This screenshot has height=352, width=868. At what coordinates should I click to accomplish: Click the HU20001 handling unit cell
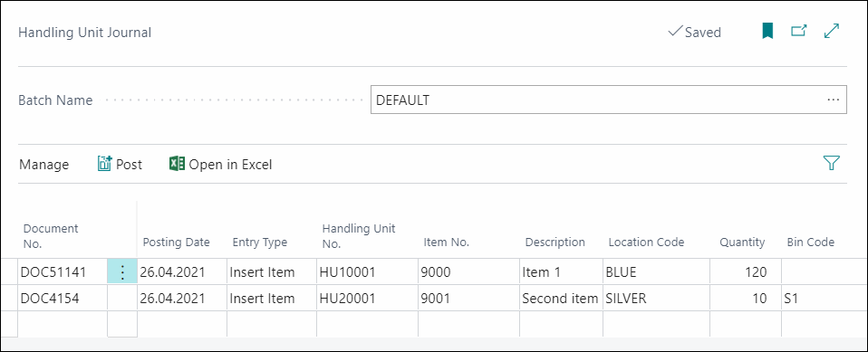(368, 299)
